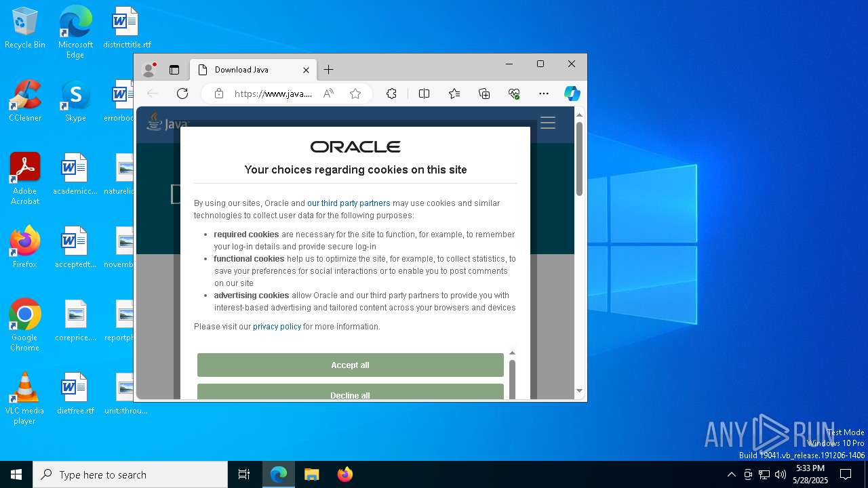Open the Edge profile icon

coord(149,70)
